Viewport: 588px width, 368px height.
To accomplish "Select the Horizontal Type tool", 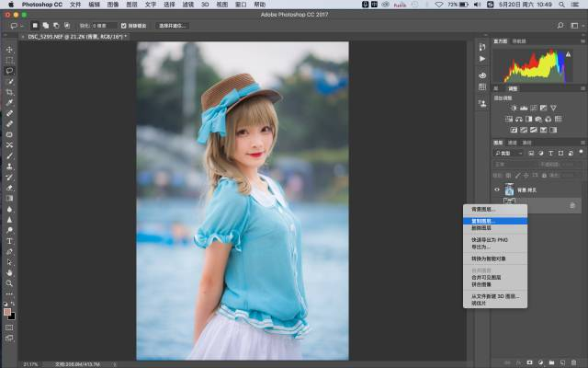I will point(9,241).
